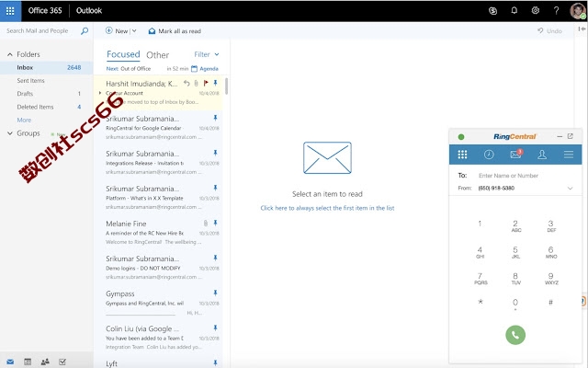Screen dimensions: 588x368
Task: Toggle pin on Harshit Imudianda message
Action: tap(215, 83)
